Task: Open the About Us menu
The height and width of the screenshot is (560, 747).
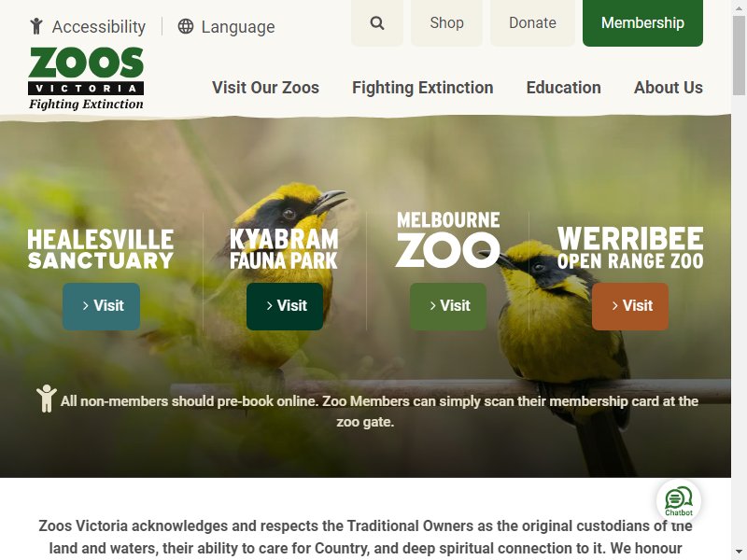Action: pyautogui.click(x=669, y=88)
